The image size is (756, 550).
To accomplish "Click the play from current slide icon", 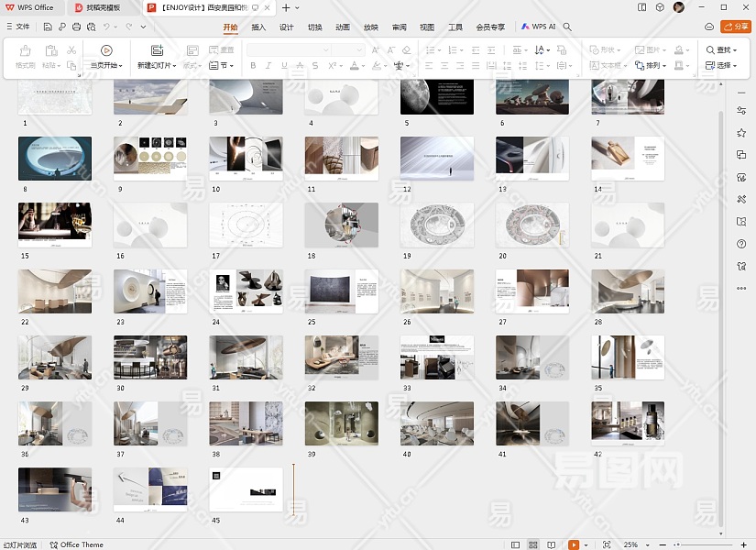I will point(106,50).
